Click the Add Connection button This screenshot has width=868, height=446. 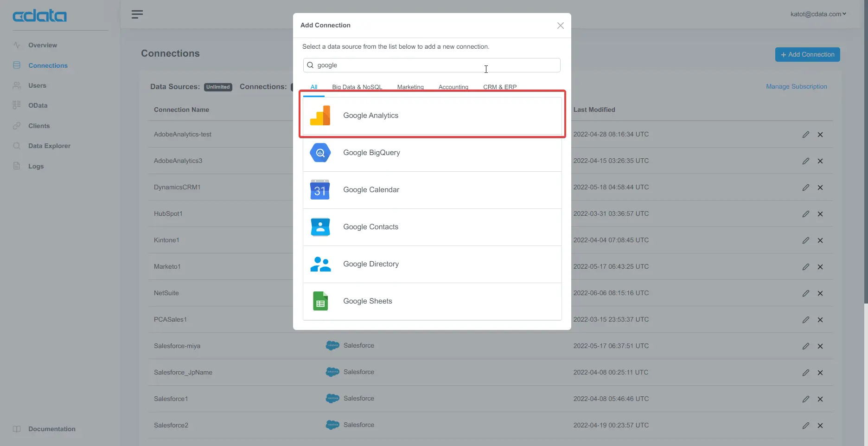(x=808, y=54)
